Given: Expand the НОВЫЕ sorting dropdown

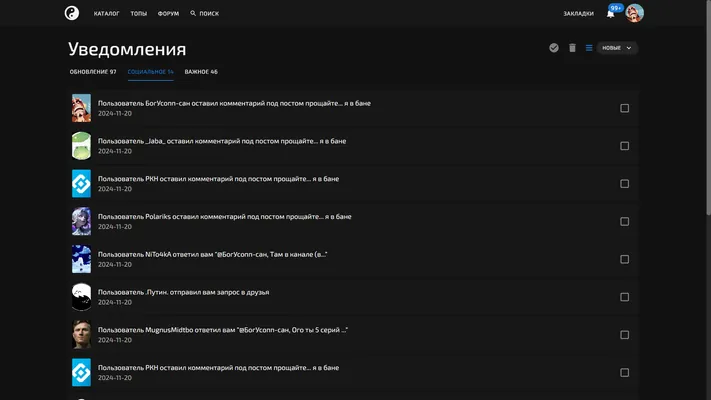Looking at the screenshot, I should point(617,48).
